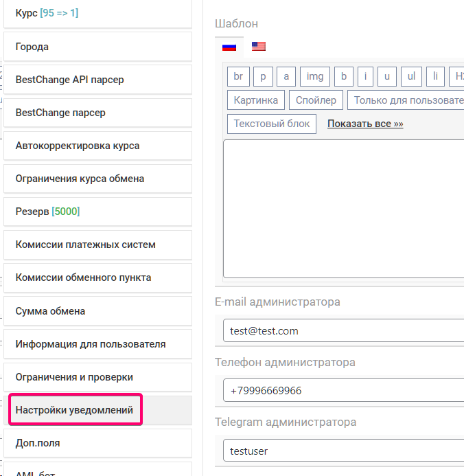The width and height of the screenshot is (464, 476).
Task: Select Комиссии платежных систем
Action: [x=97, y=245]
